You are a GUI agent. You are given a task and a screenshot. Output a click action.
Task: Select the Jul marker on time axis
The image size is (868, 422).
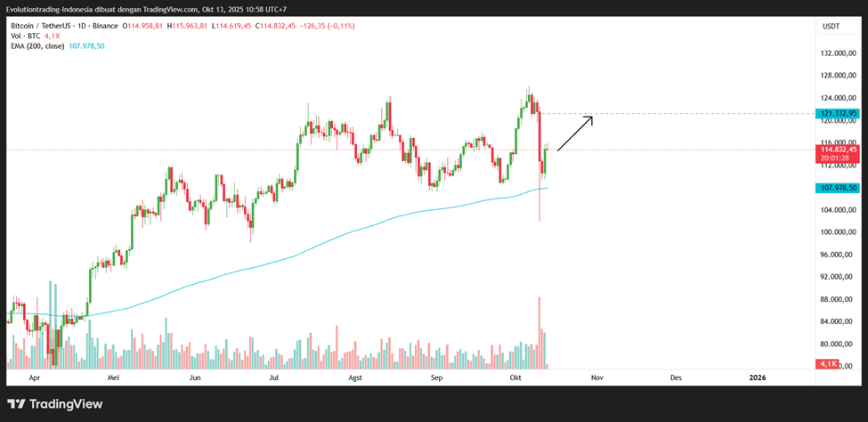click(275, 377)
